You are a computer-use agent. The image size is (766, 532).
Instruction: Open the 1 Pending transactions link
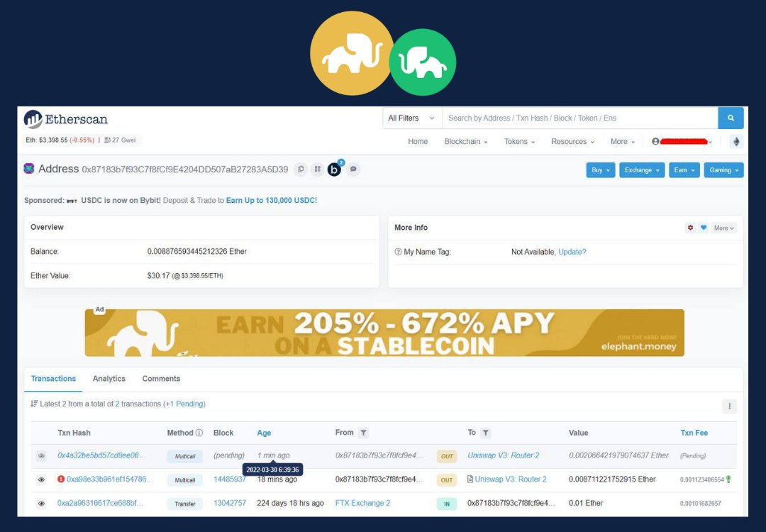pos(185,404)
